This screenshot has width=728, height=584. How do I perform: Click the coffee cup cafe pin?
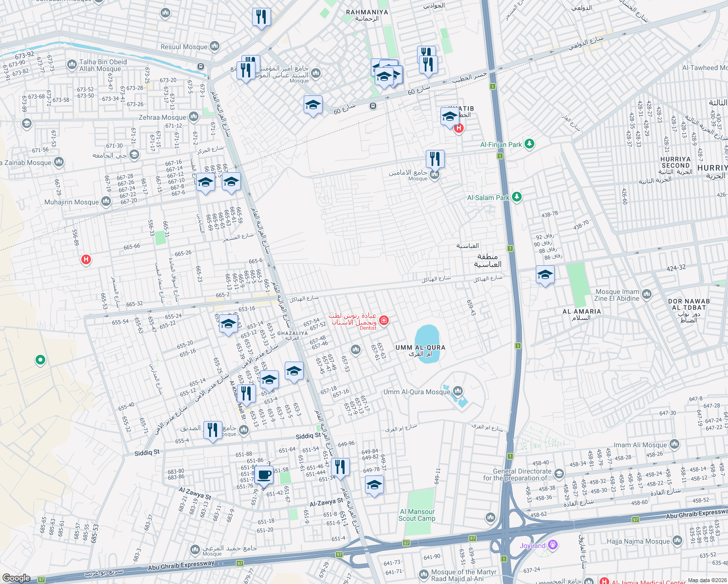coord(264,476)
